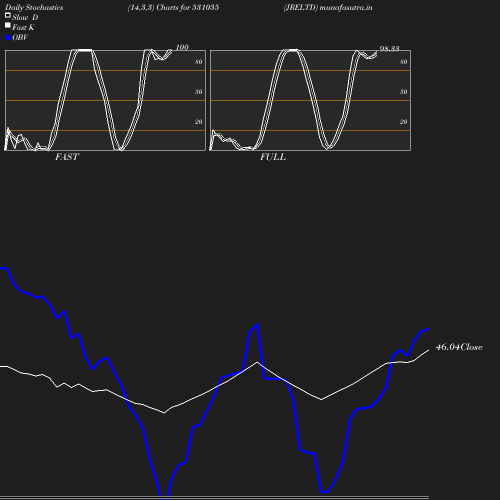This screenshot has width=500, height=500.
Task: Click the 50 axis label in FAST chart
Action: (199, 92)
